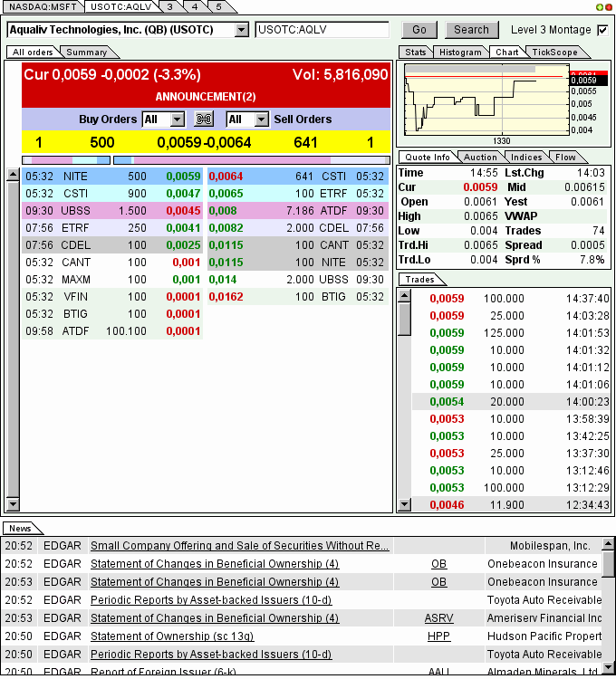Select the All orders tab

(33, 53)
